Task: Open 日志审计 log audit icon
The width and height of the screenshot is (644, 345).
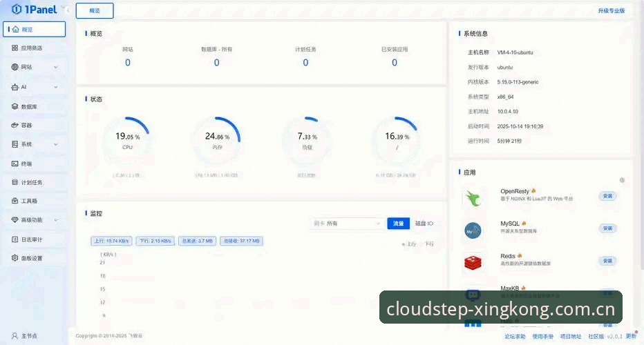Action: (x=15, y=239)
